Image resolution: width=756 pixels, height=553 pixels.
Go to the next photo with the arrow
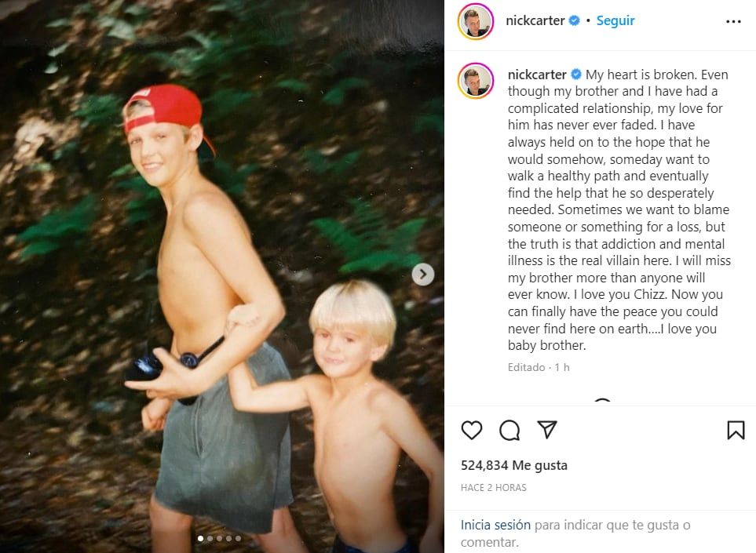[x=422, y=274]
